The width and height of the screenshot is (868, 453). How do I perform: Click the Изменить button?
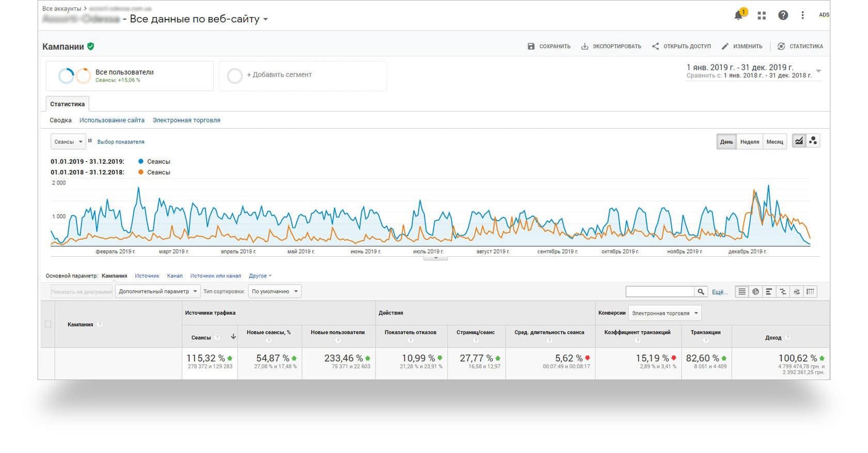click(x=742, y=46)
